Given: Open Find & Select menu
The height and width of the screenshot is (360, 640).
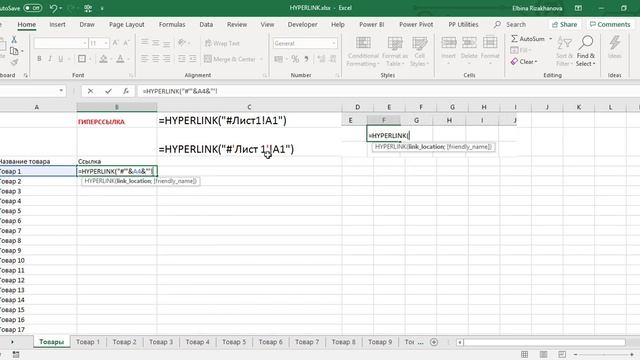Looking at the screenshot, I should click(586, 51).
